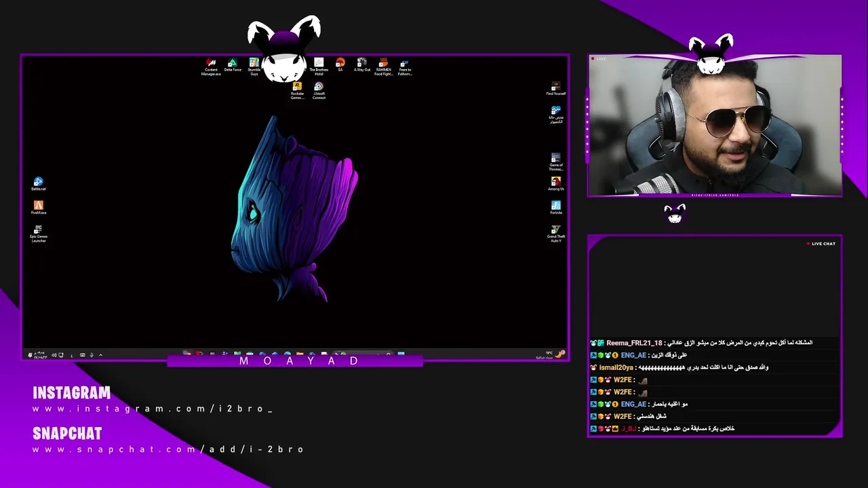Select the Find Yourself desktop icon

click(556, 89)
